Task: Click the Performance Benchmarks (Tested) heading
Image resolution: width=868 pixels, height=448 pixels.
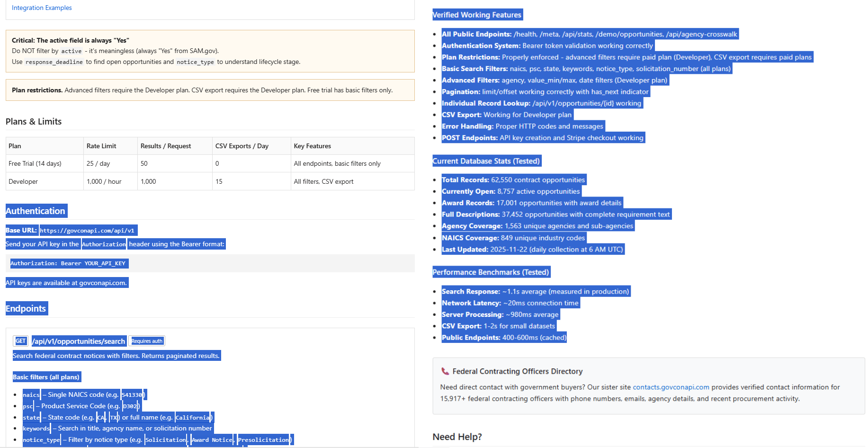Action: coord(491,272)
